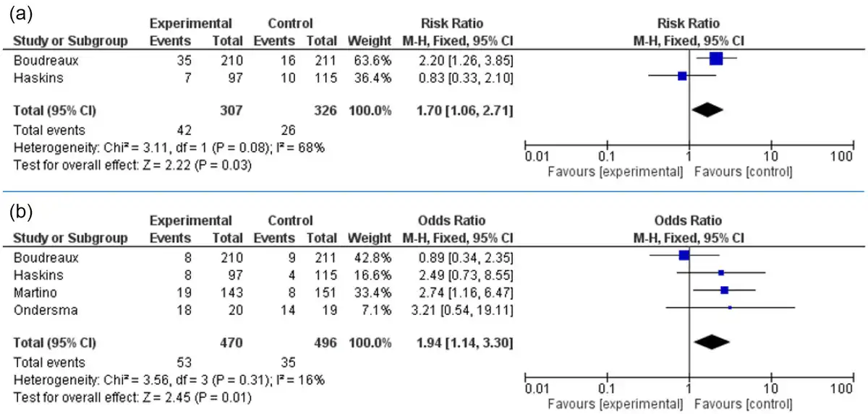Click the Boudreaux blue square in panel (b)
The height and width of the screenshot is (414, 868).
coord(684,255)
